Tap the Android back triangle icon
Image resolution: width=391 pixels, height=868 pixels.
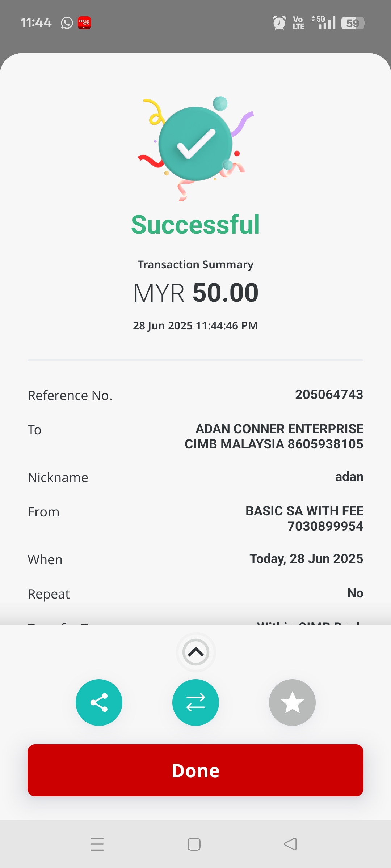point(290,844)
